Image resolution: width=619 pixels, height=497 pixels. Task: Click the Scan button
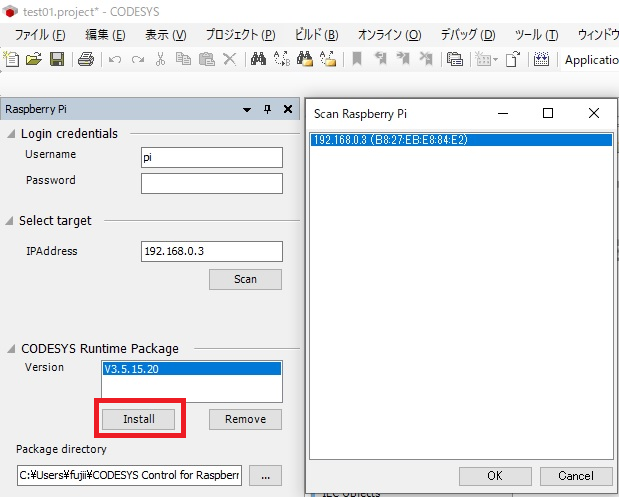(x=245, y=279)
